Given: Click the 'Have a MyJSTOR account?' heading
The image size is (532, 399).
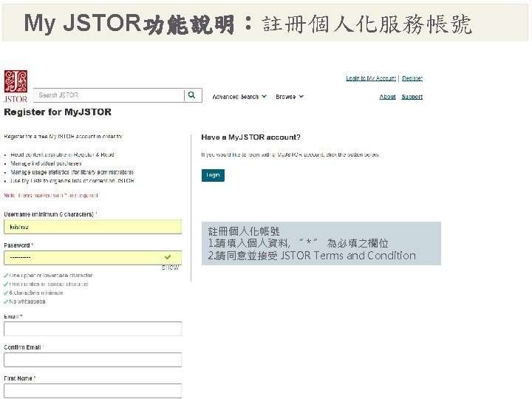Looking at the screenshot, I should point(250,137).
